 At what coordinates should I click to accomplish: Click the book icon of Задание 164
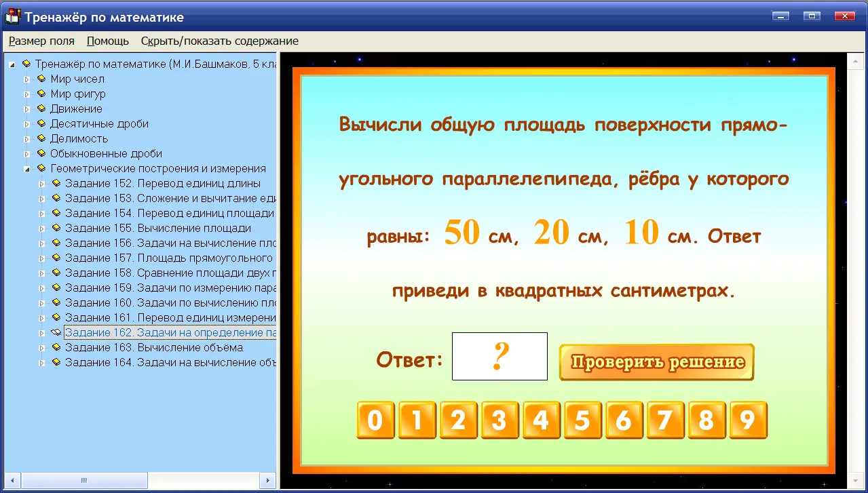point(56,362)
